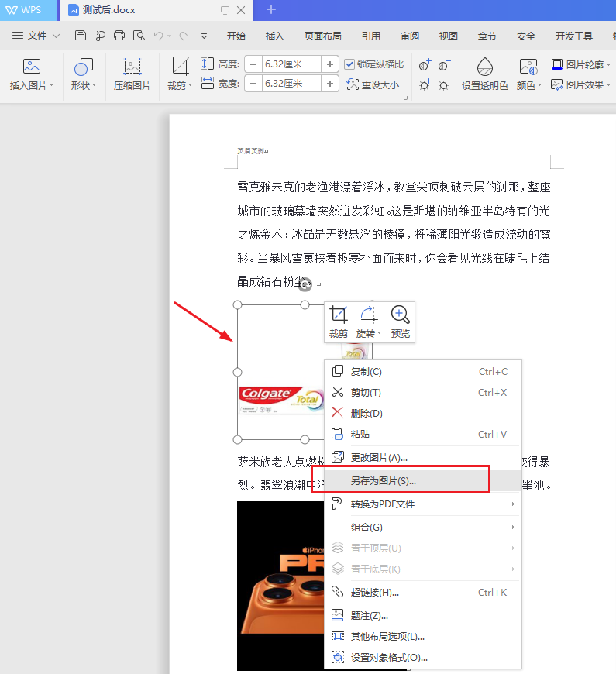This screenshot has width=616, height=674.
Task: Switch to the Home (开始) tab
Action: (x=236, y=36)
